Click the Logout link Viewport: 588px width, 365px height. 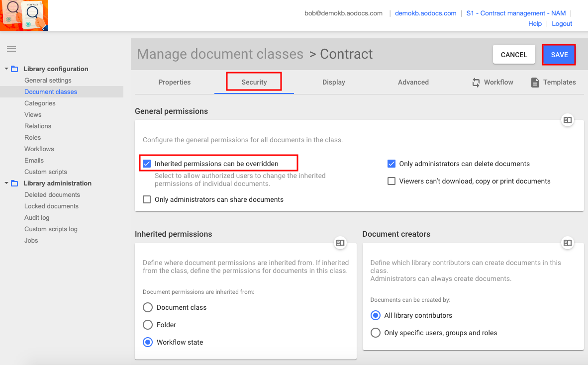click(x=562, y=24)
